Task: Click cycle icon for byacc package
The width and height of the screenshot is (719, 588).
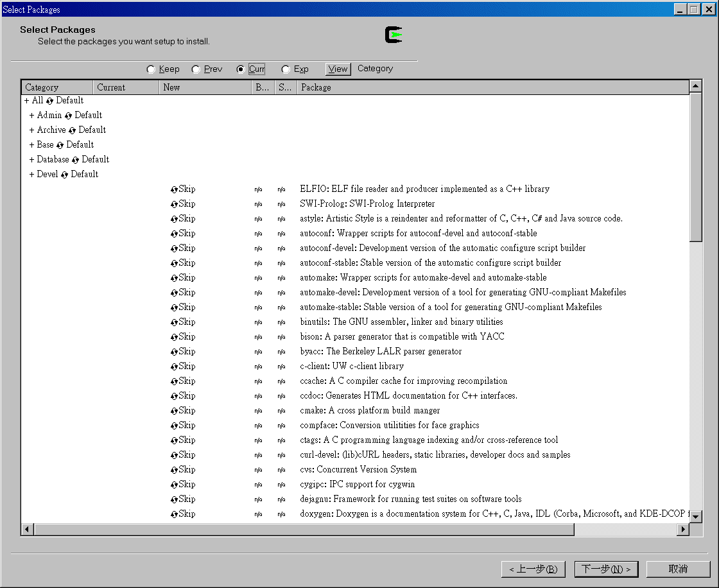Action: [174, 352]
